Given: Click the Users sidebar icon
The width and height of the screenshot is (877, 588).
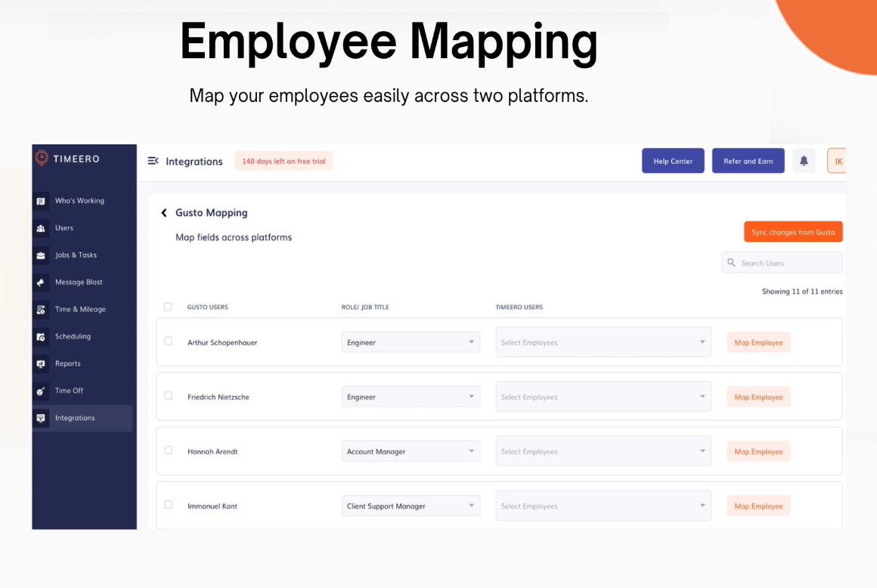Looking at the screenshot, I should coord(41,228).
